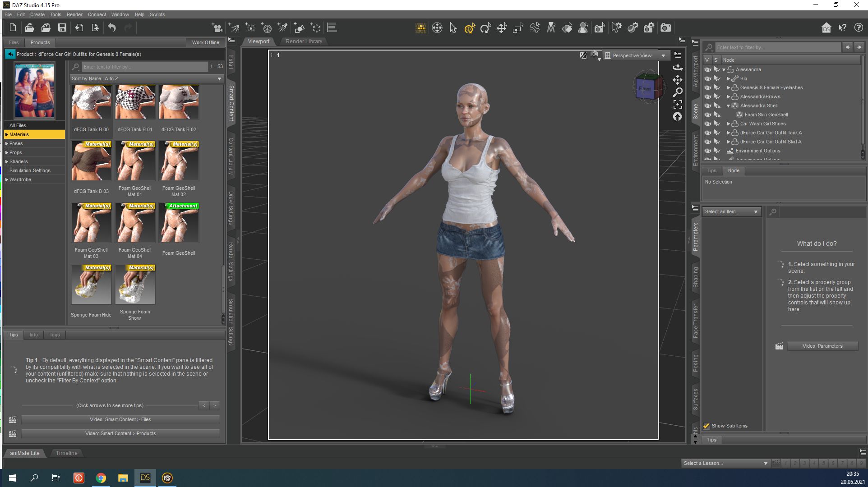Toggle the Show Sub Items checkbox
Screen dimensions: 868x487
pos(706,426)
